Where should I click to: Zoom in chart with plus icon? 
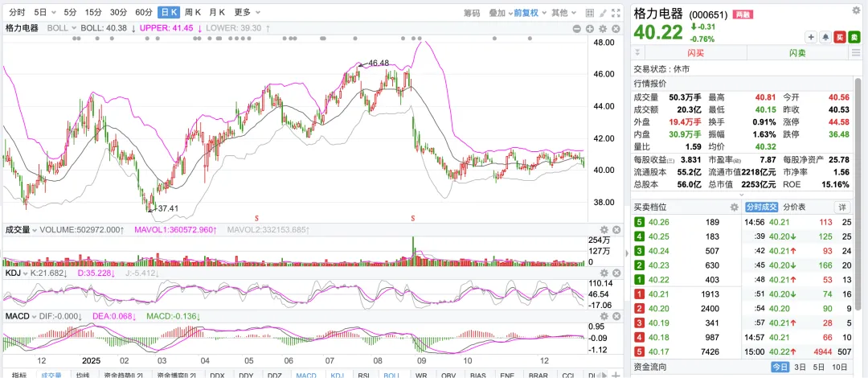(590, 29)
